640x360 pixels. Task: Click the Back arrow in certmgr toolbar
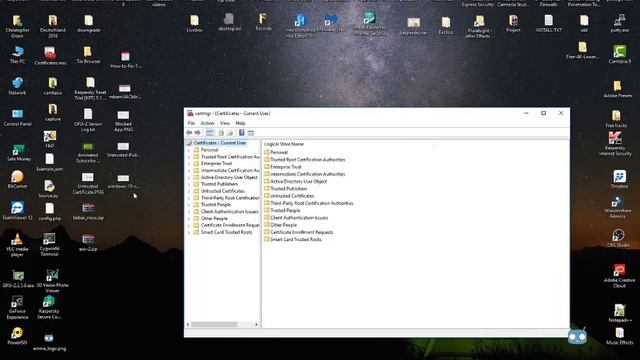pyautogui.click(x=189, y=133)
